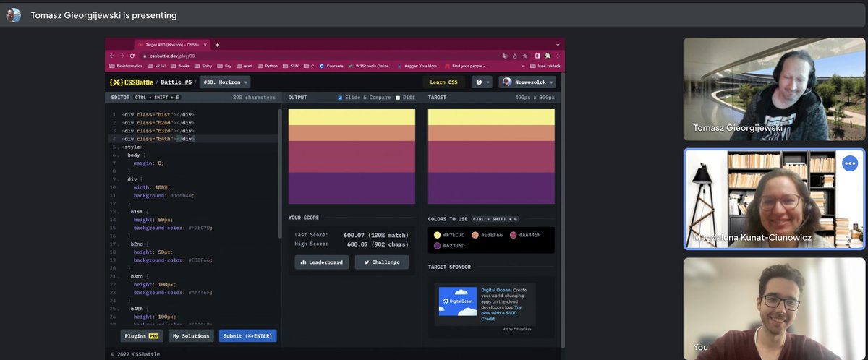Screen dimensions: 868x360
Task: Toggle the Slide & Compare checkbox
Action: [340, 97]
